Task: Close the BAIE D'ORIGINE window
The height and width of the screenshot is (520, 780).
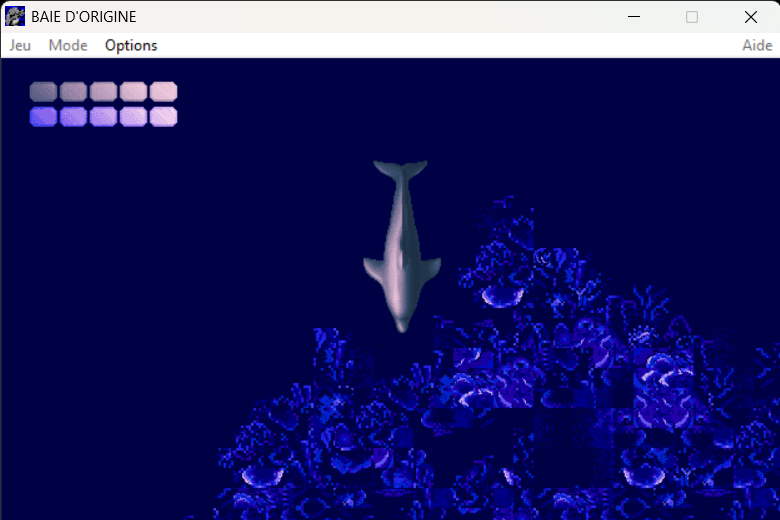Action: pyautogui.click(x=750, y=17)
